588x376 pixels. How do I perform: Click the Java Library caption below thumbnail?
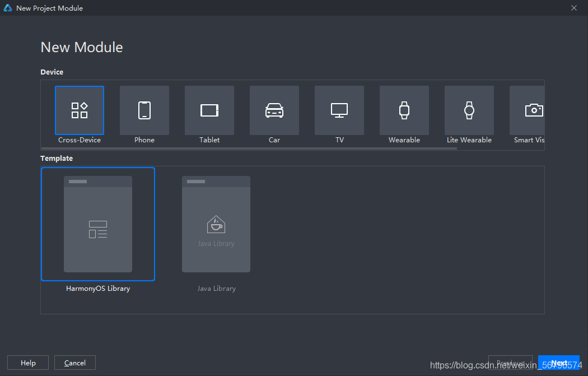click(x=216, y=289)
